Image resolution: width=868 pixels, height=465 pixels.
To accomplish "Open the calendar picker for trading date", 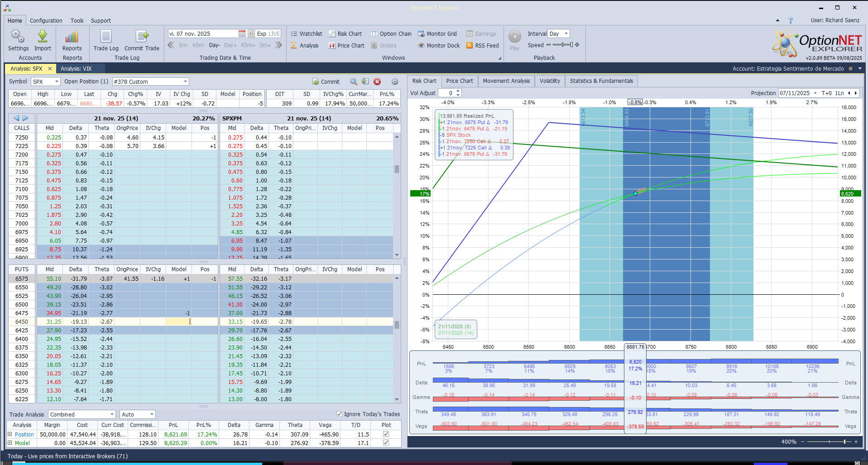I will click(242, 34).
